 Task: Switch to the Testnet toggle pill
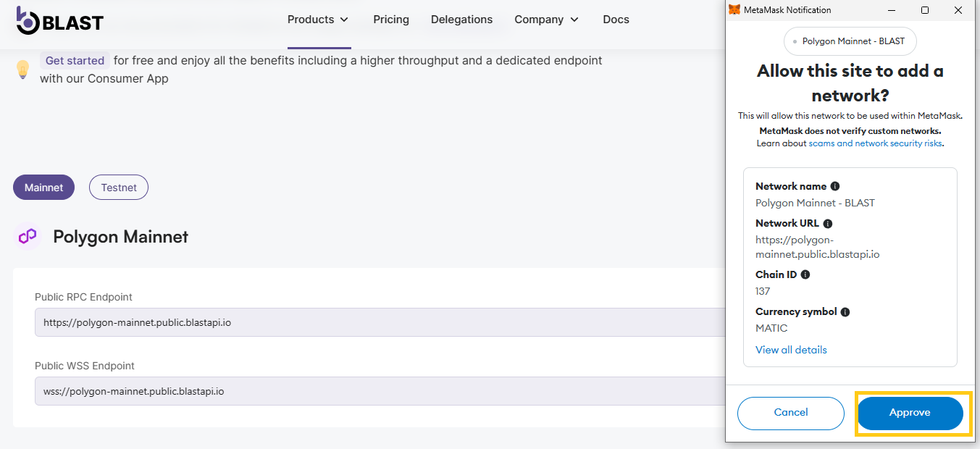pyautogui.click(x=119, y=188)
